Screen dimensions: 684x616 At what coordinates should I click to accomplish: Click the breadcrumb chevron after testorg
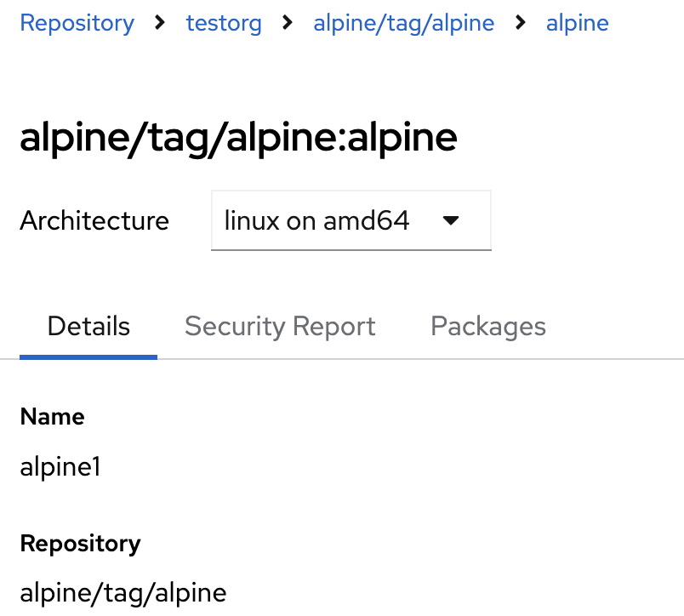[288, 23]
